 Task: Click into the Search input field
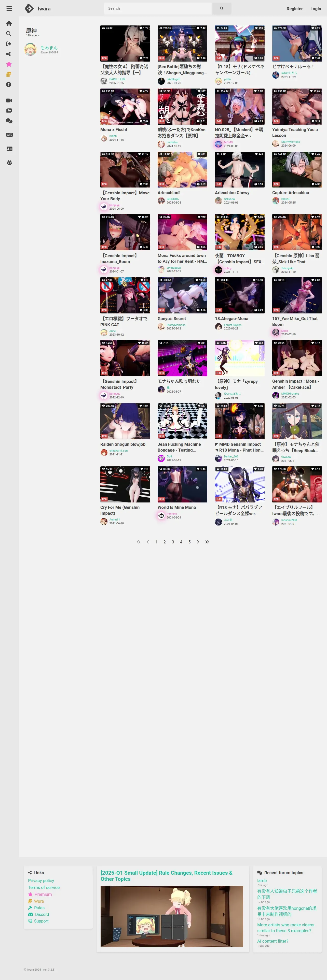(x=158, y=8)
